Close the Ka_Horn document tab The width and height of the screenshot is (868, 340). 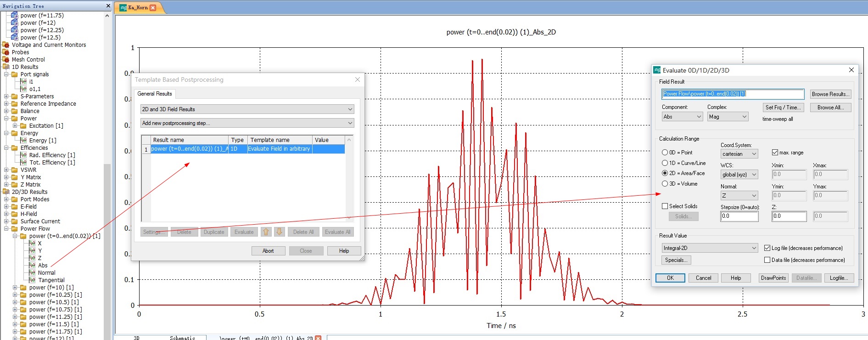pyautogui.click(x=153, y=7)
